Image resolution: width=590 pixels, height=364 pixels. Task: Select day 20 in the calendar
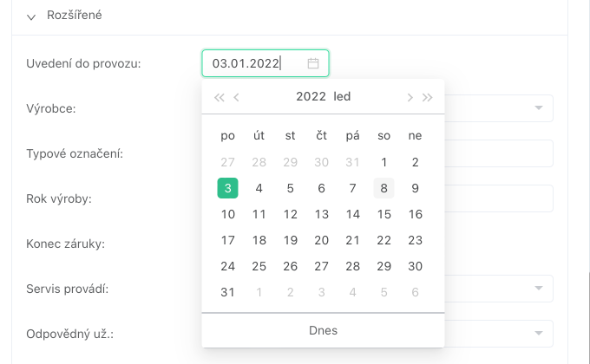pyautogui.click(x=322, y=240)
